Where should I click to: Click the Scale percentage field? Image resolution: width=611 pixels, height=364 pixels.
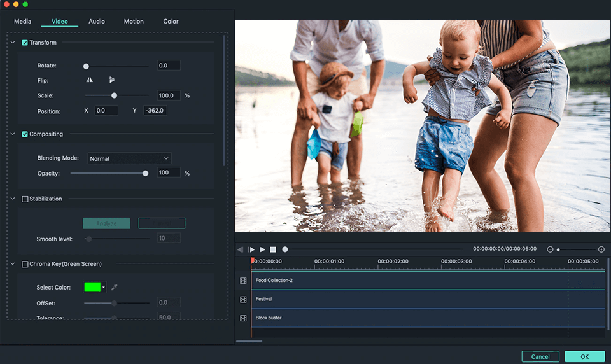pos(169,95)
